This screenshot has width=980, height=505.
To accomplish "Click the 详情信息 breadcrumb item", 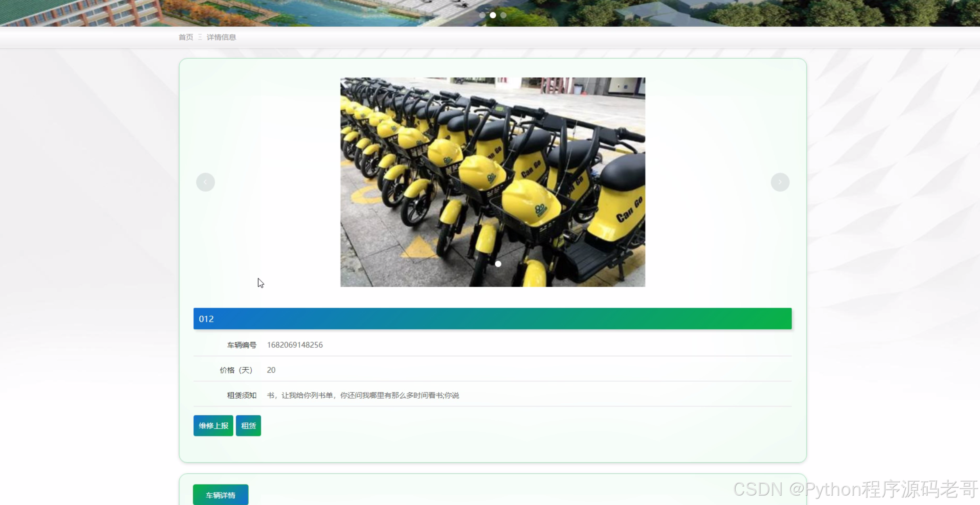I will click(221, 37).
